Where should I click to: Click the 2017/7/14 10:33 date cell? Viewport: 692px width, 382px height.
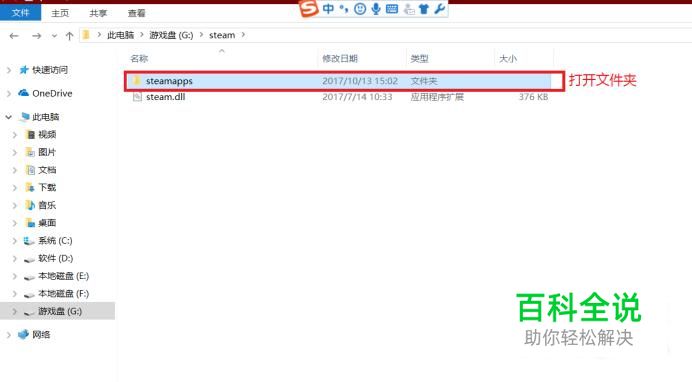pos(357,97)
